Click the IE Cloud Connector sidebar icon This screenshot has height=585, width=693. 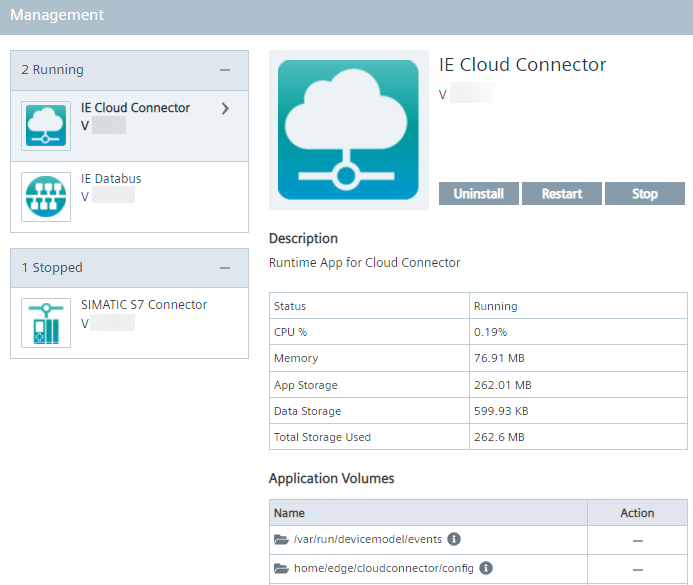click(46, 125)
